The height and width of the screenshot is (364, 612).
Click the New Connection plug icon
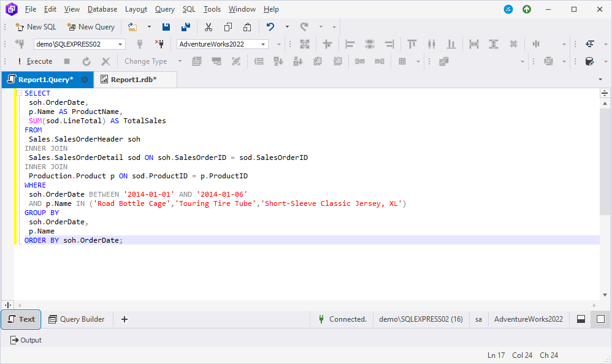click(20, 44)
